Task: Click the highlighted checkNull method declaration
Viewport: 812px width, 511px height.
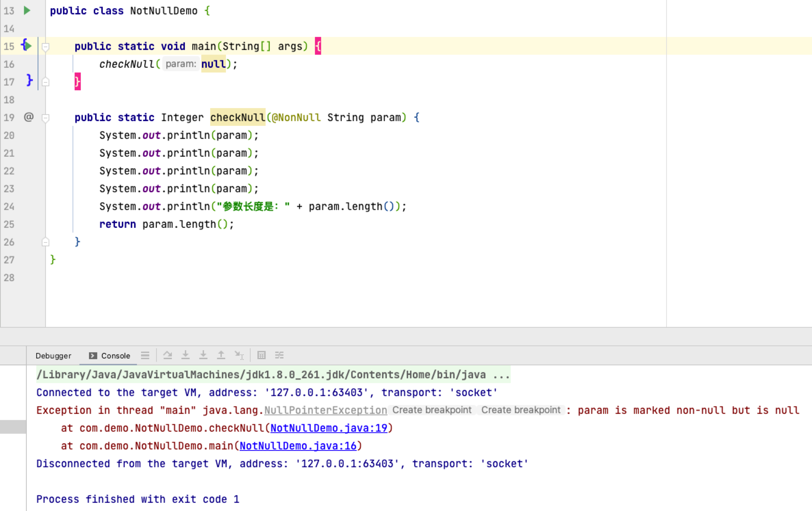Action: pyautogui.click(x=238, y=117)
